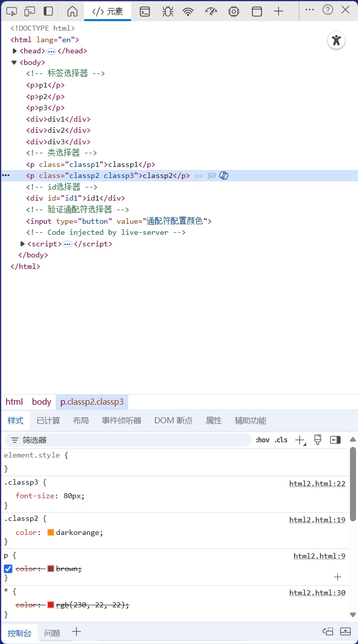Click the drawer dock toggle icon
The height and width of the screenshot is (644, 358).
point(328,632)
